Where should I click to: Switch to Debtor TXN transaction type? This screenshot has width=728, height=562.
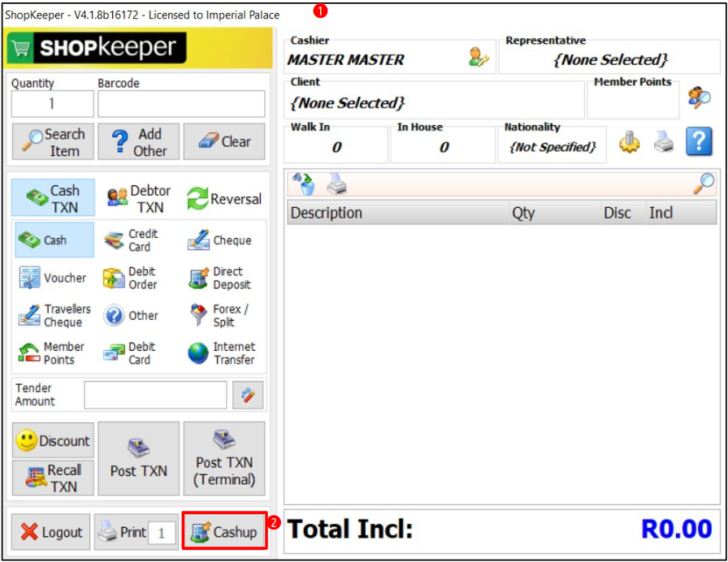(x=139, y=198)
